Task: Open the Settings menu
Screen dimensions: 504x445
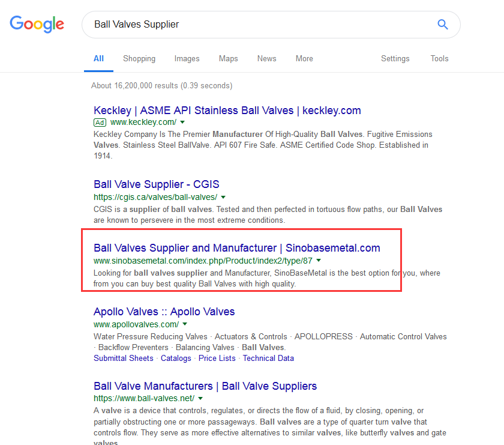Action: tap(395, 59)
